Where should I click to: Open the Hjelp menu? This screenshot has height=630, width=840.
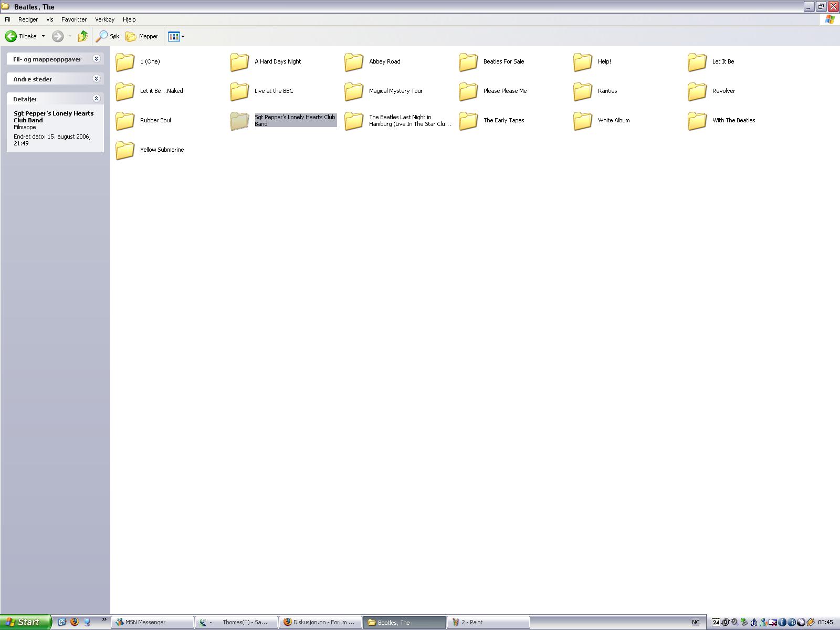(129, 19)
